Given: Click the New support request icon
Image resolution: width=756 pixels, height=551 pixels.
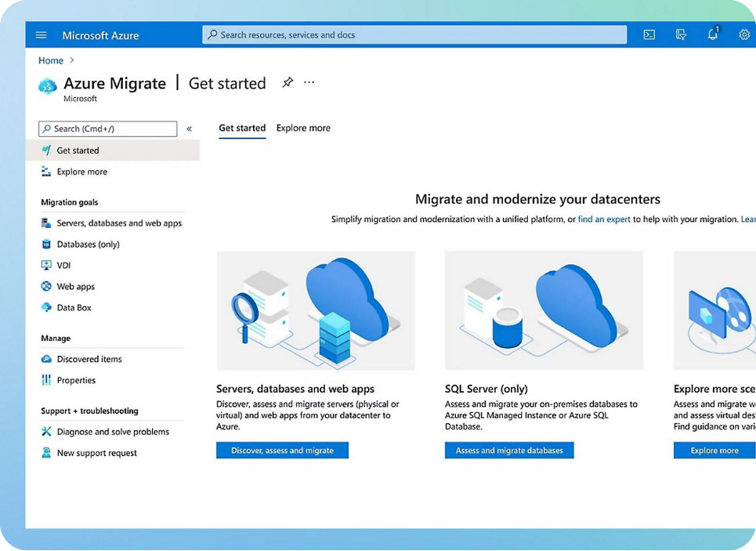Looking at the screenshot, I should (46, 452).
